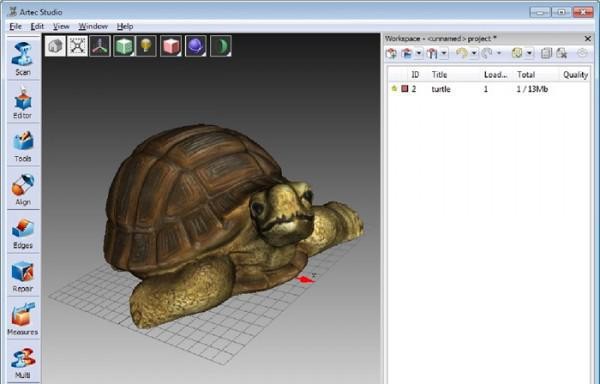Click the first Workspace toolbar add-scan icon
This screenshot has height=384, width=600.
391,54
